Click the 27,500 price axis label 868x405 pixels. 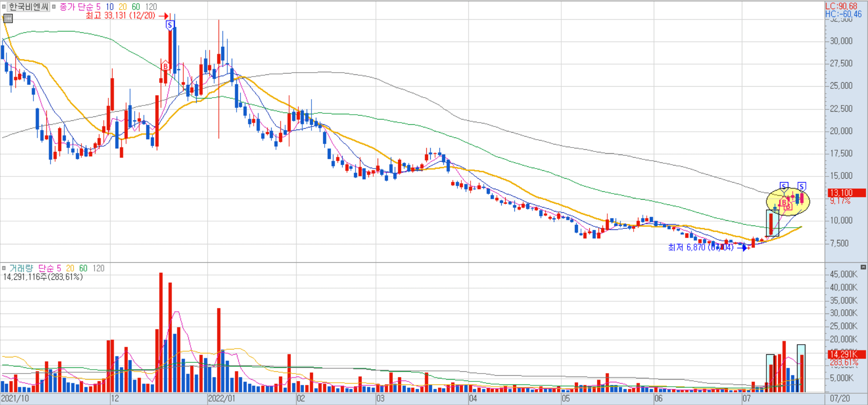click(841, 63)
